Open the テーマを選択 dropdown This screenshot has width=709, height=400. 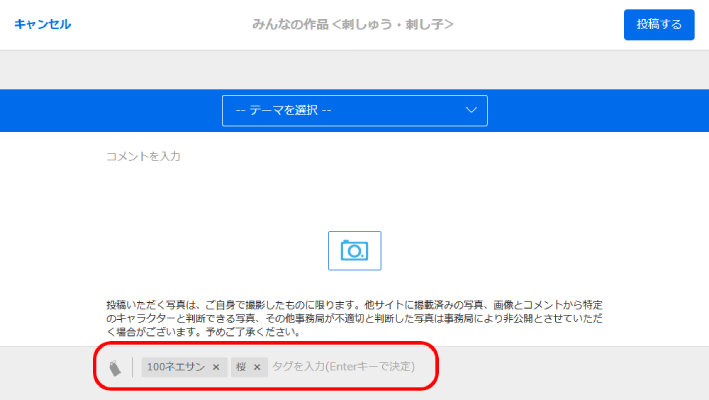point(354,110)
